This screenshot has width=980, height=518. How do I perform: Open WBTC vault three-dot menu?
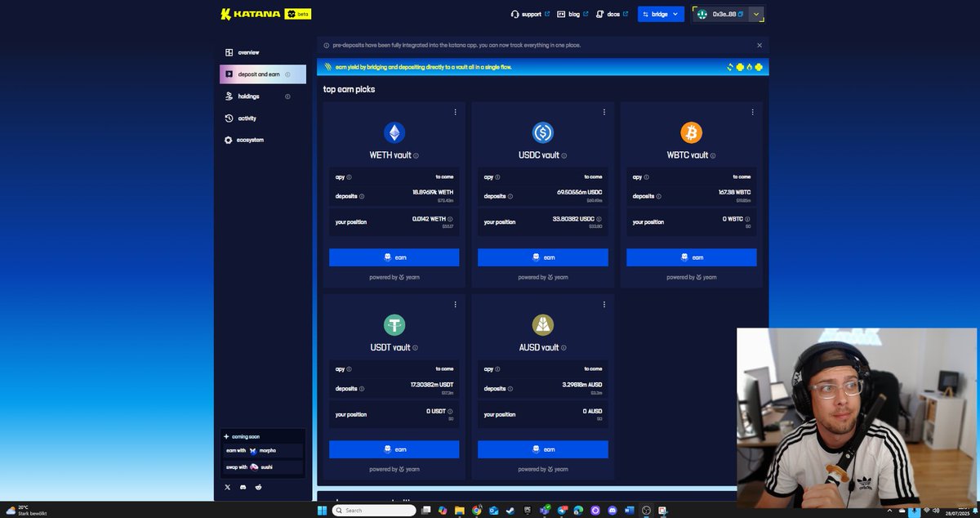(753, 112)
